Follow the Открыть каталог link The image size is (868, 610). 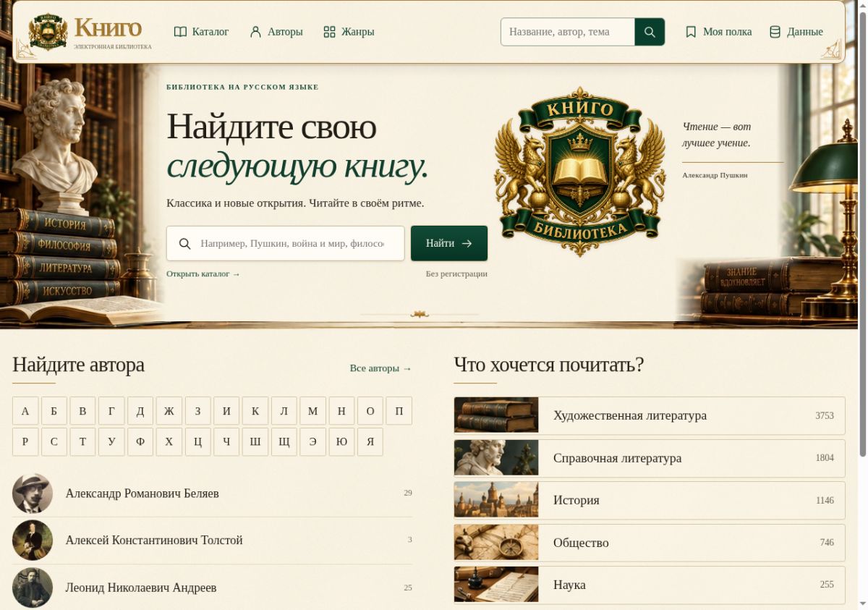click(x=203, y=274)
